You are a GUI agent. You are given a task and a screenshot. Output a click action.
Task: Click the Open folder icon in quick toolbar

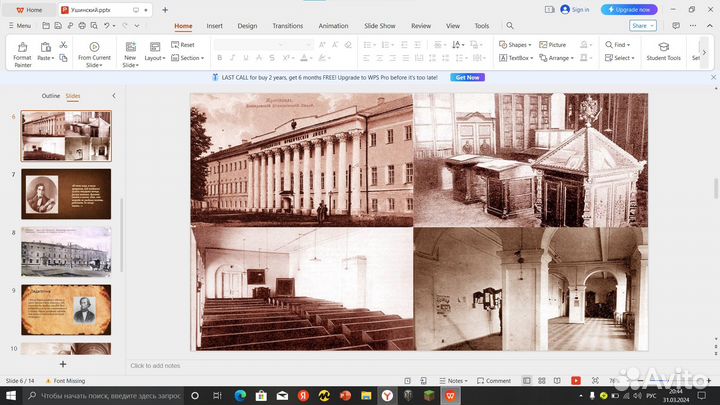pyautogui.click(x=46, y=26)
